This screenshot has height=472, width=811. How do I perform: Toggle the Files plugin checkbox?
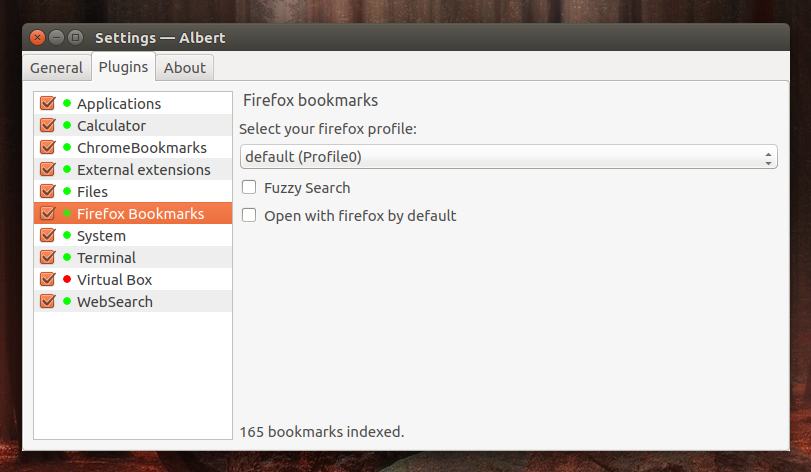point(48,191)
